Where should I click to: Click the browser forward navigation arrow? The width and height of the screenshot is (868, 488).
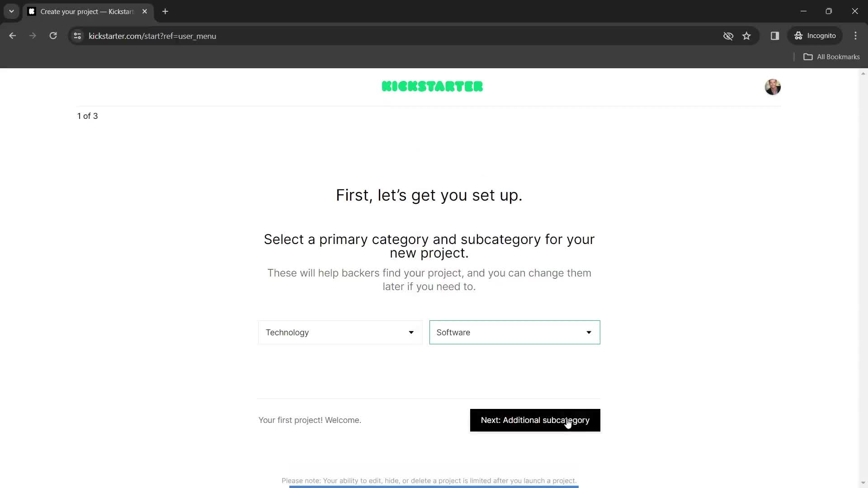click(33, 36)
